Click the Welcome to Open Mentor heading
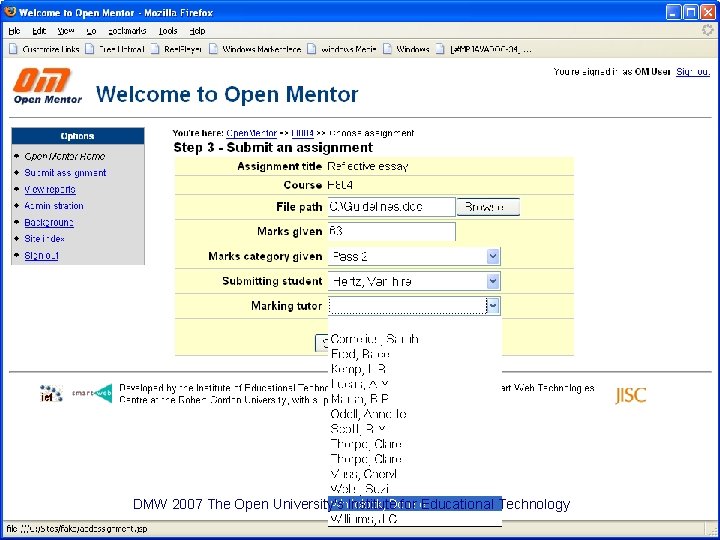Image resolution: width=720 pixels, height=540 pixels. point(227,94)
